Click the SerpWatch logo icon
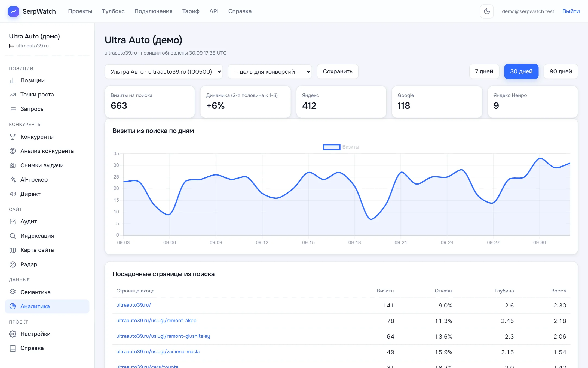 [x=13, y=11]
